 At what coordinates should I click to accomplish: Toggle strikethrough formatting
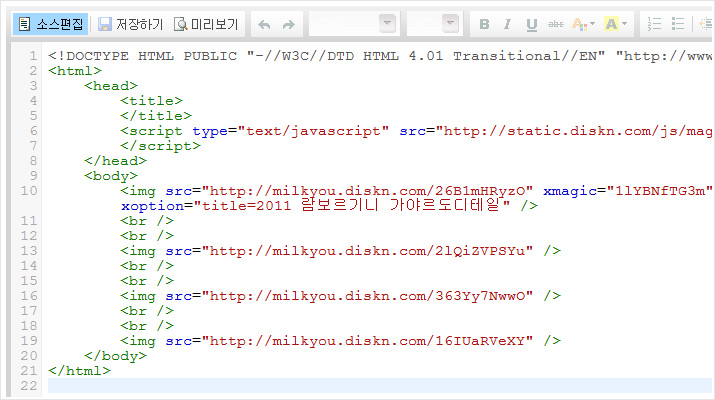[555, 24]
